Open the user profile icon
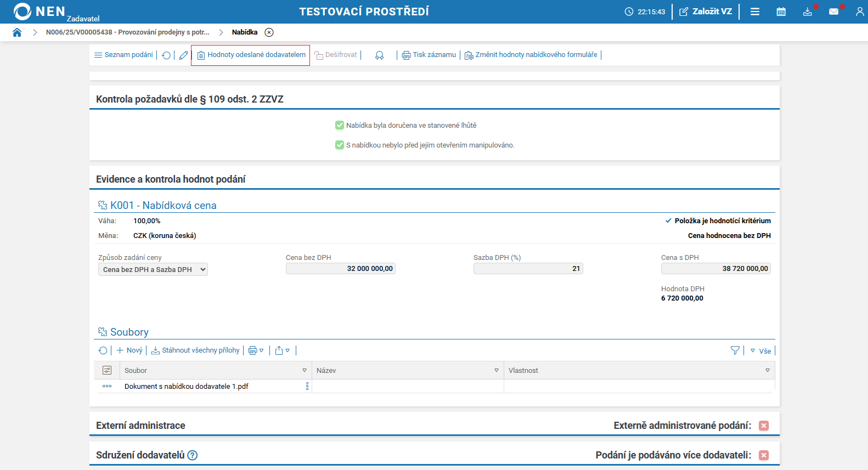The width and height of the screenshot is (868, 470). [859, 12]
